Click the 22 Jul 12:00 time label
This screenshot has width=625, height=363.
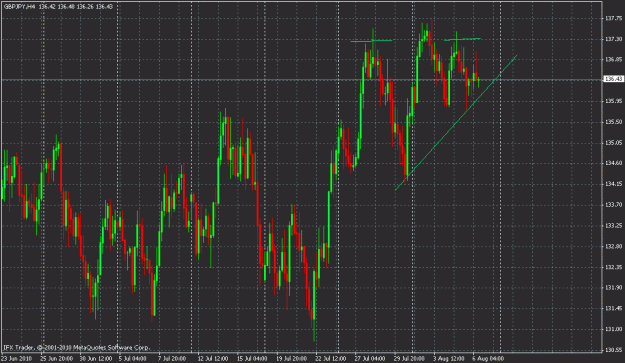tap(332, 358)
